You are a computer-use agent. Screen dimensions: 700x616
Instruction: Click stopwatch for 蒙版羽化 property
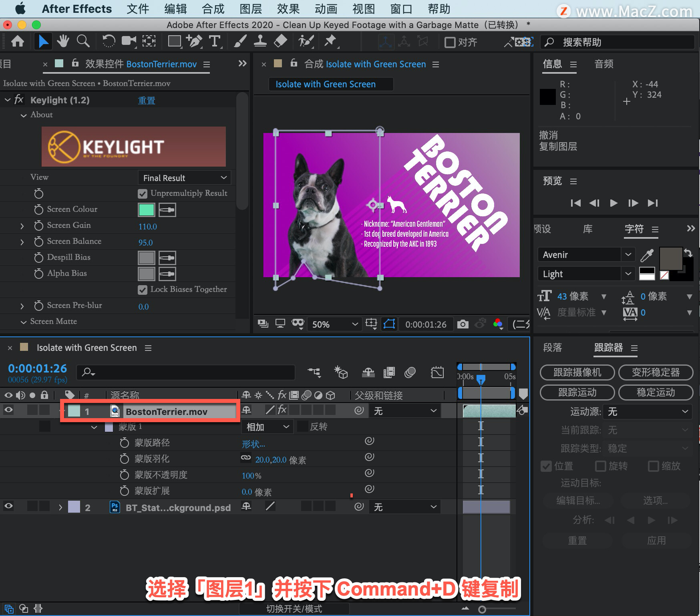click(x=125, y=459)
